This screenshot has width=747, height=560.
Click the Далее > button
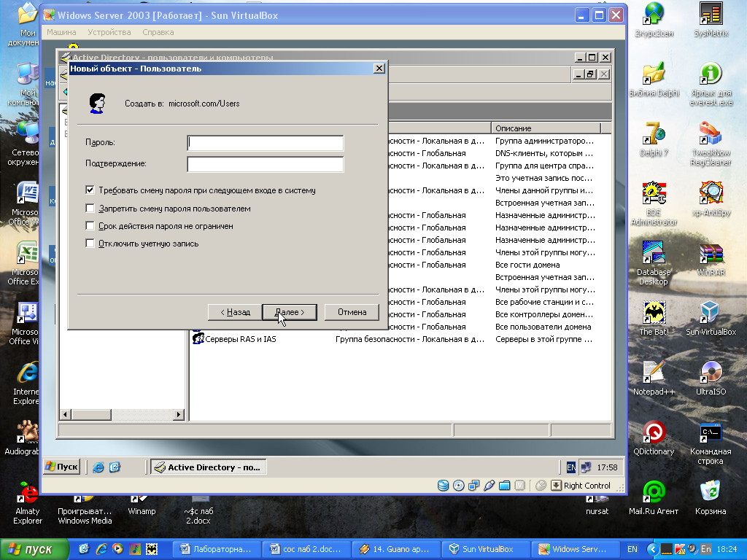(x=290, y=312)
